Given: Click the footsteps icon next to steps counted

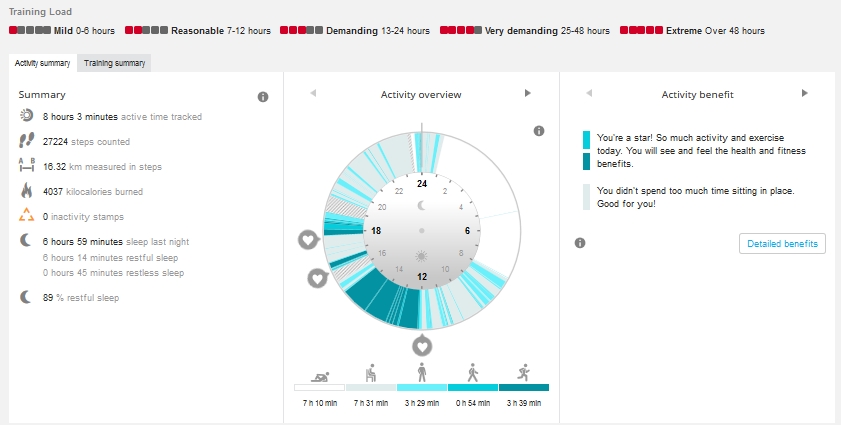Looking at the screenshot, I should (27, 141).
